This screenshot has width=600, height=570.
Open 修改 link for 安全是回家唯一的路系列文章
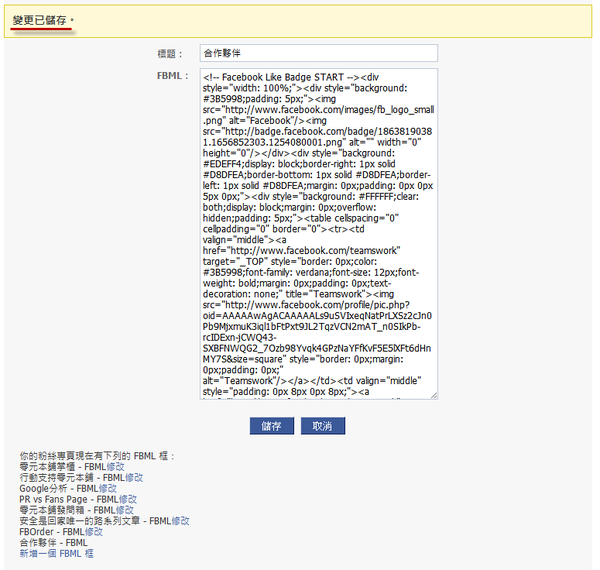[x=180, y=521]
